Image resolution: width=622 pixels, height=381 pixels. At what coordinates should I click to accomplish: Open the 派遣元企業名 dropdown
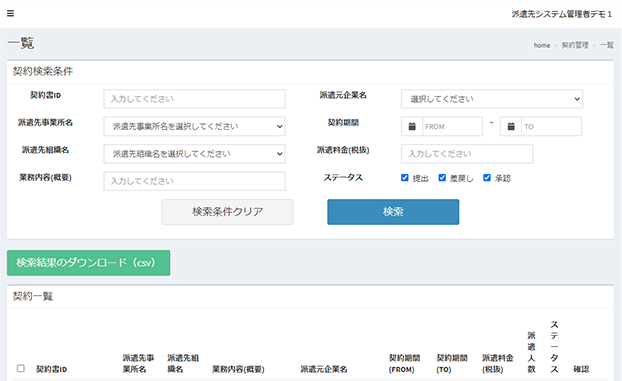click(x=492, y=99)
